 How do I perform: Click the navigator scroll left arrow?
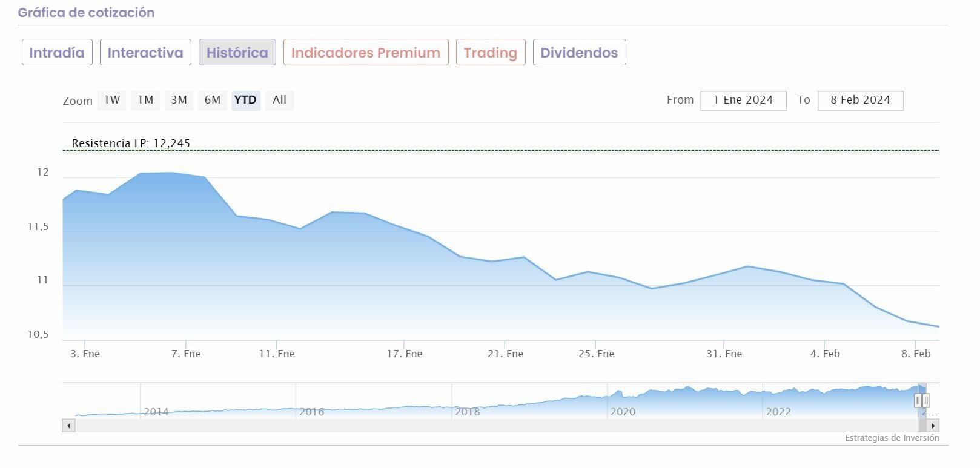[68, 426]
